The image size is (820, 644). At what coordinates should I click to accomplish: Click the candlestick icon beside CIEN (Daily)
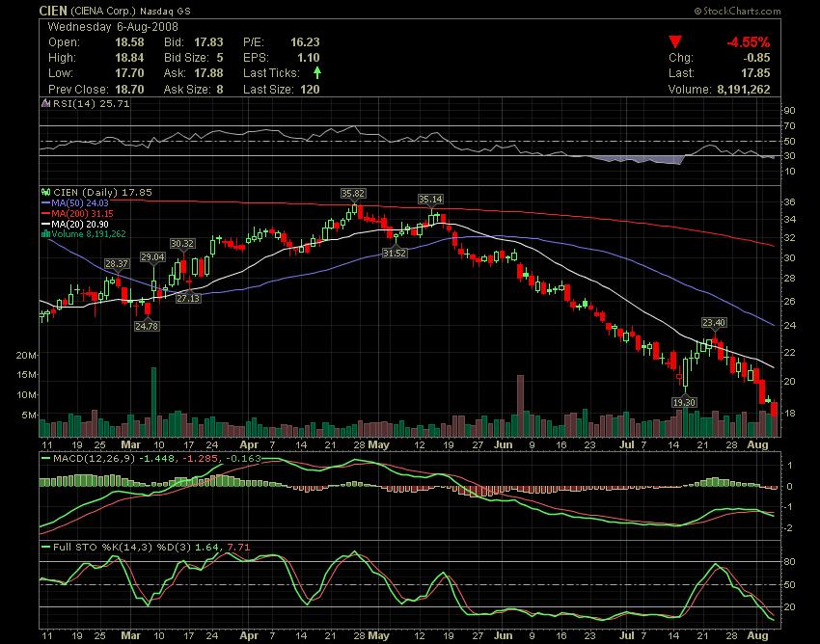[45, 193]
